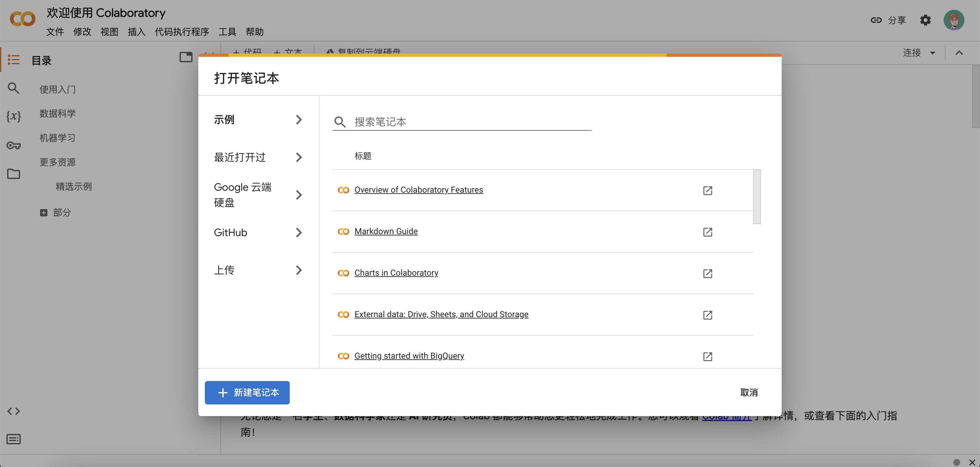The height and width of the screenshot is (467, 980).
Task: Open the variables {x} panel icon
Action: click(14, 116)
